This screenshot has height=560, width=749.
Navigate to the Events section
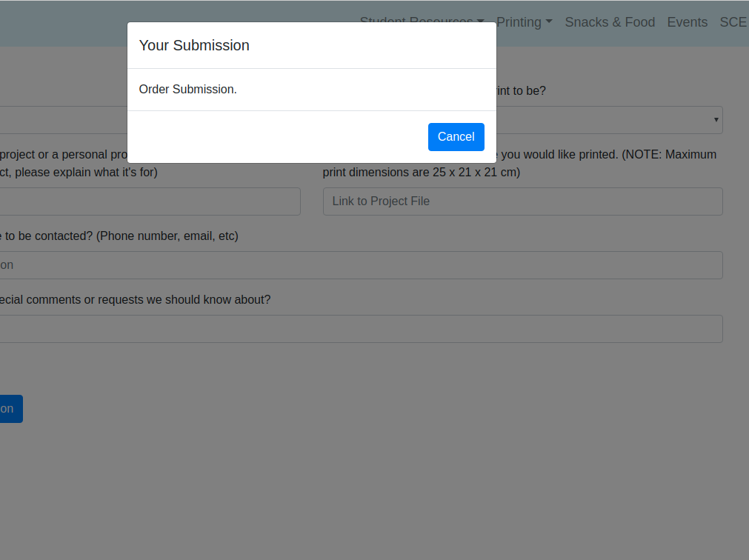pos(687,22)
